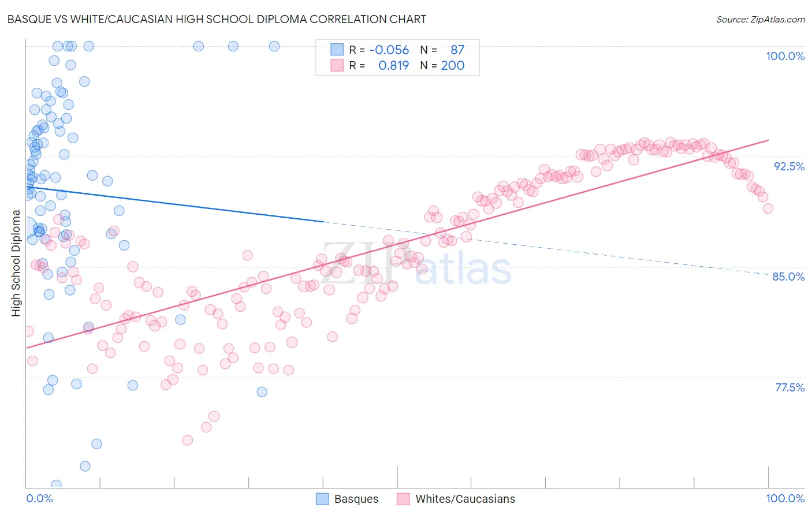Click the N = 87 value in stats box

click(442, 50)
